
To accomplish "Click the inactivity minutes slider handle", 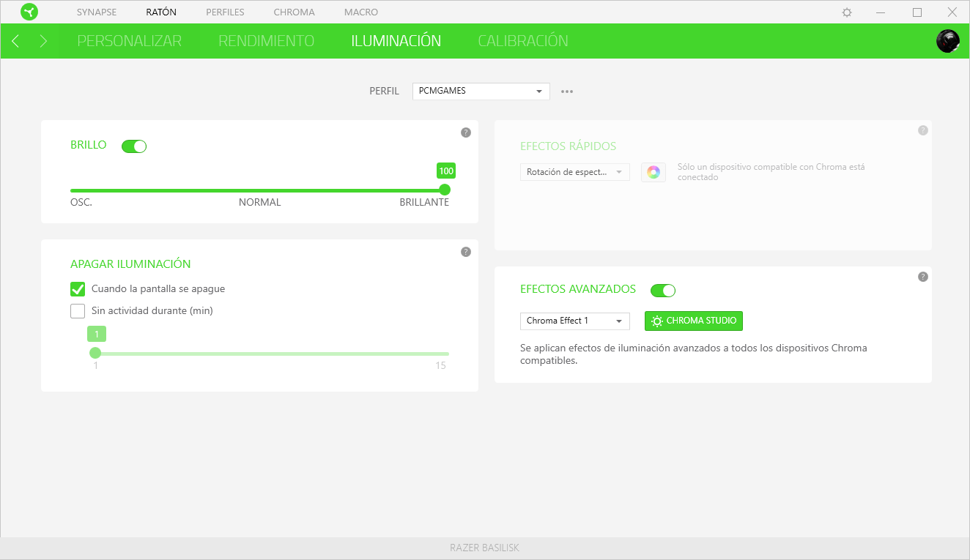I will 95,353.
